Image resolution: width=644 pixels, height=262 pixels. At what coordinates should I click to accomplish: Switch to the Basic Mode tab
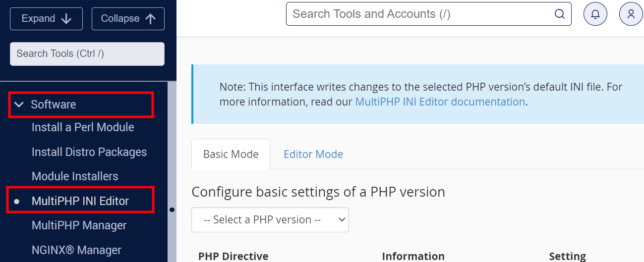point(231,154)
